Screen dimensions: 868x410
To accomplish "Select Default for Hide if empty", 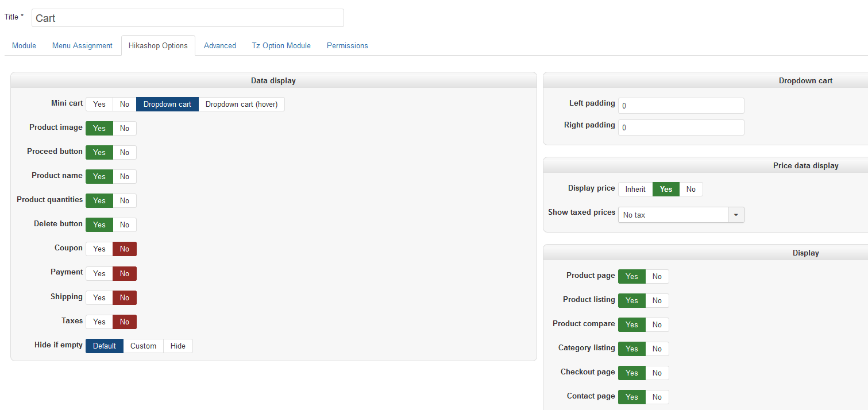I will pyautogui.click(x=105, y=346).
